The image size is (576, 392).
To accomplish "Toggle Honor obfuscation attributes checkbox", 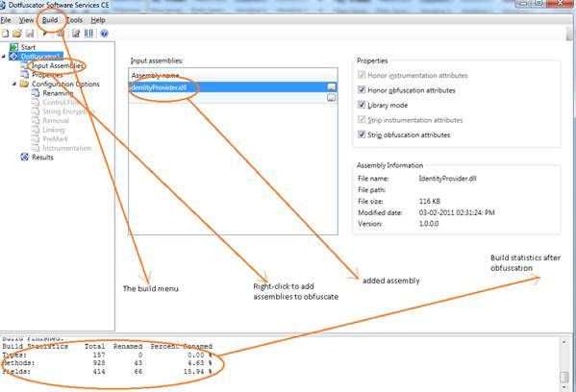I will pyautogui.click(x=362, y=89).
